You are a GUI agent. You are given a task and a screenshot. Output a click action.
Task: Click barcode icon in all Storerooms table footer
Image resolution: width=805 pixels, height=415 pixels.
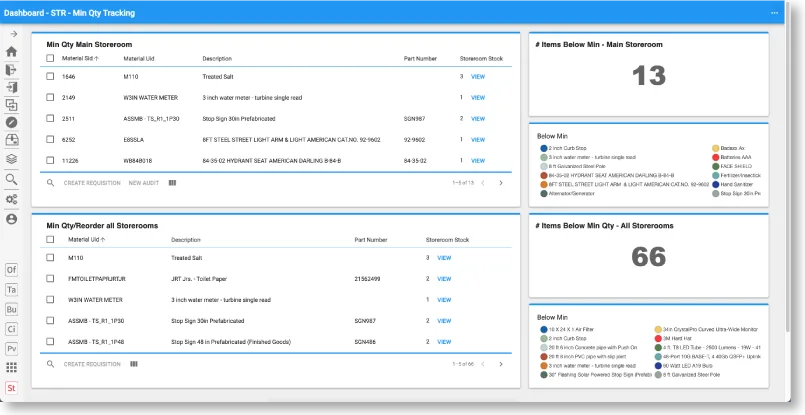[x=134, y=364]
